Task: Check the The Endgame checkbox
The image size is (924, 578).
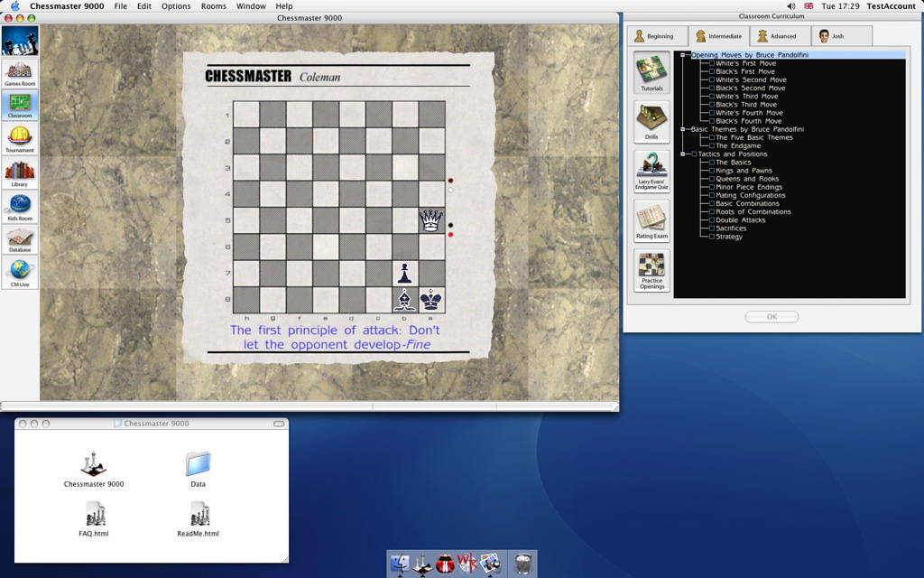Action: tap(712, 145)
